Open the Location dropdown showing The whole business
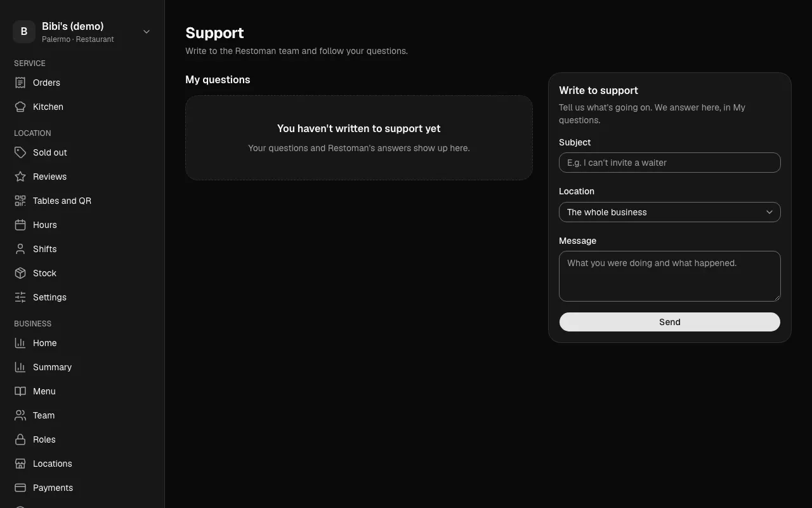Image resolution: width=812 pixels, height=508 pixels. [669, 212]
